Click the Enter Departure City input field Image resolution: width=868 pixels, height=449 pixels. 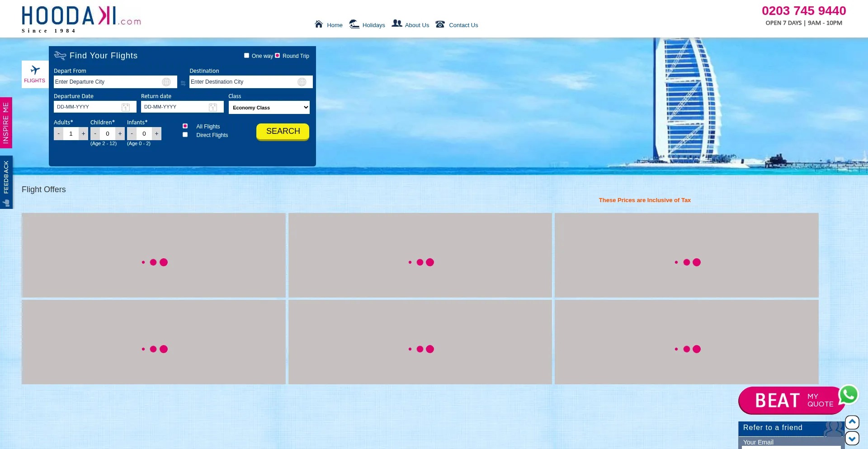point(108,82)
